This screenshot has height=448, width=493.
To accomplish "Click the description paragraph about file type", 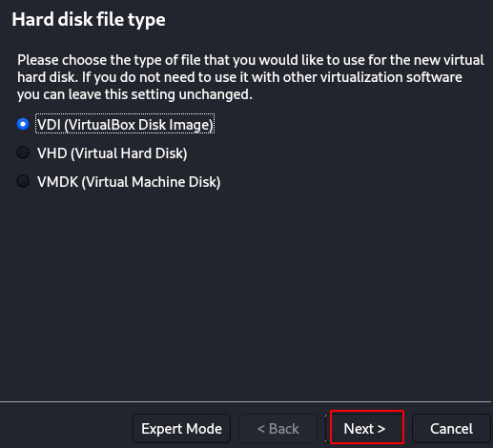I will [x=251, y=77].
